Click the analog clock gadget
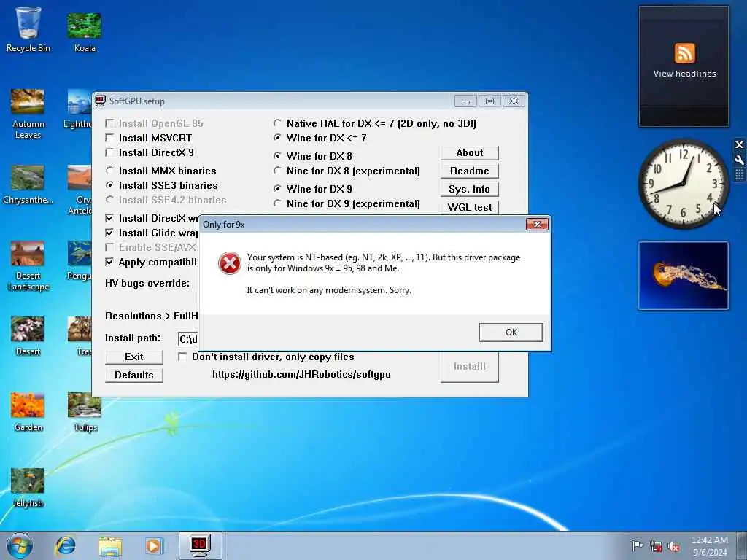Image resolution: width=747 pixels, height=560 pixels. point(683,183)
